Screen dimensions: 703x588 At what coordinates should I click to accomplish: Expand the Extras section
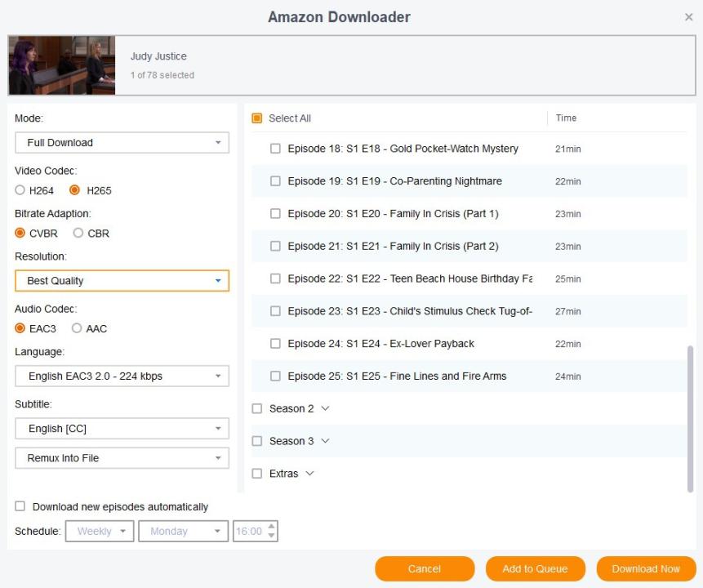point(309,474)
